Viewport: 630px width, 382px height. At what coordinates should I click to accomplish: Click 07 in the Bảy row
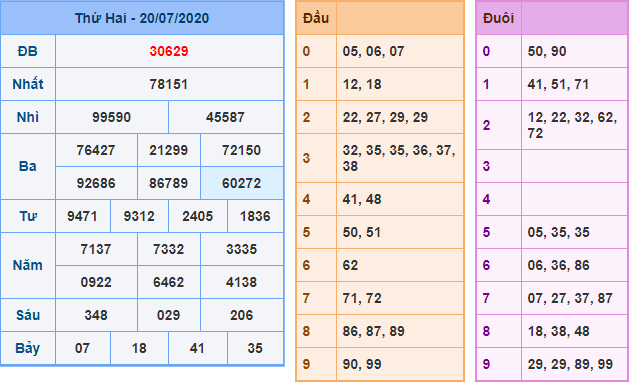[82, 348]
